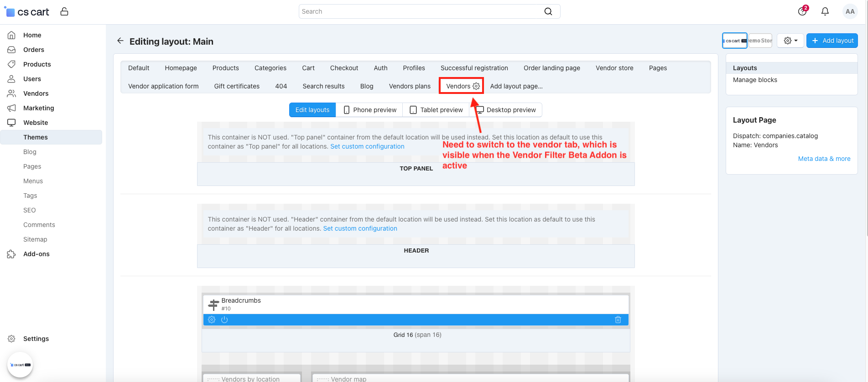
Task: Click Header Set custom configuration link
Action: point(360,228)
